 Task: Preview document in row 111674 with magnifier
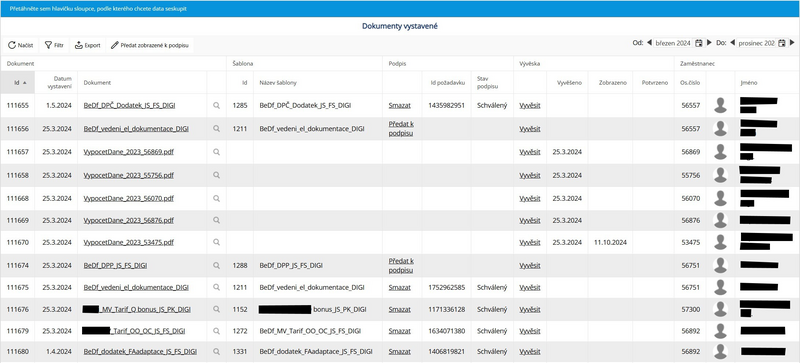pyautogui.click(x=216, y=265)
